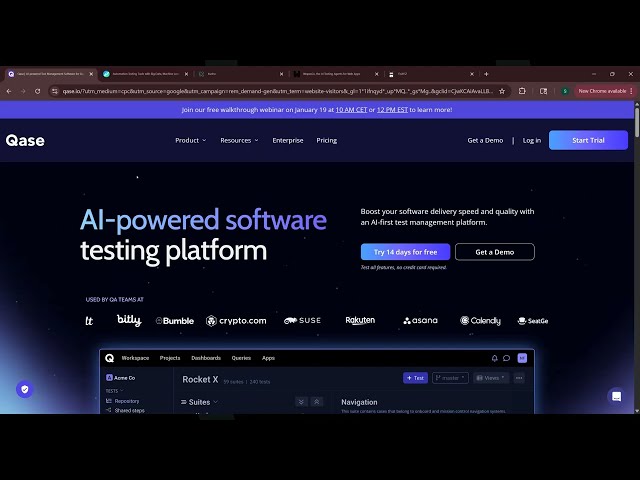The width and height of the screenshot is (640, 480).
Task: Click the Rocket X project title
Action: (200, 380)
